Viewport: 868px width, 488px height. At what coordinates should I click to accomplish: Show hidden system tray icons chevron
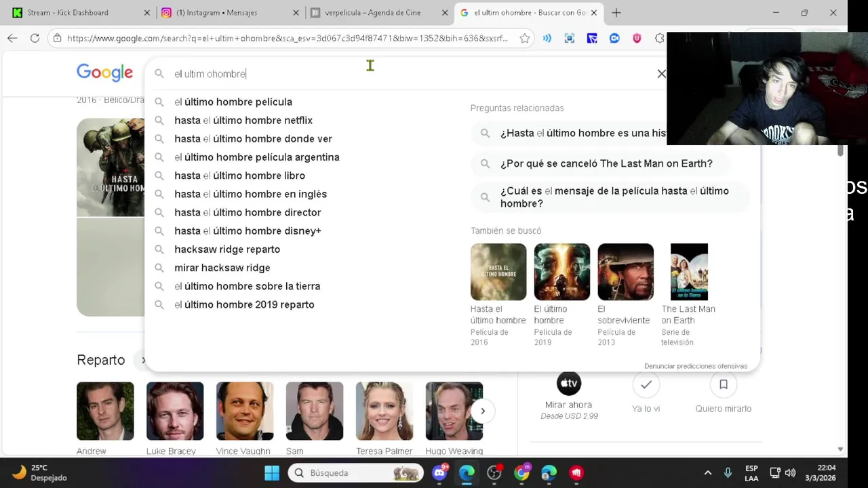(707, 473)
